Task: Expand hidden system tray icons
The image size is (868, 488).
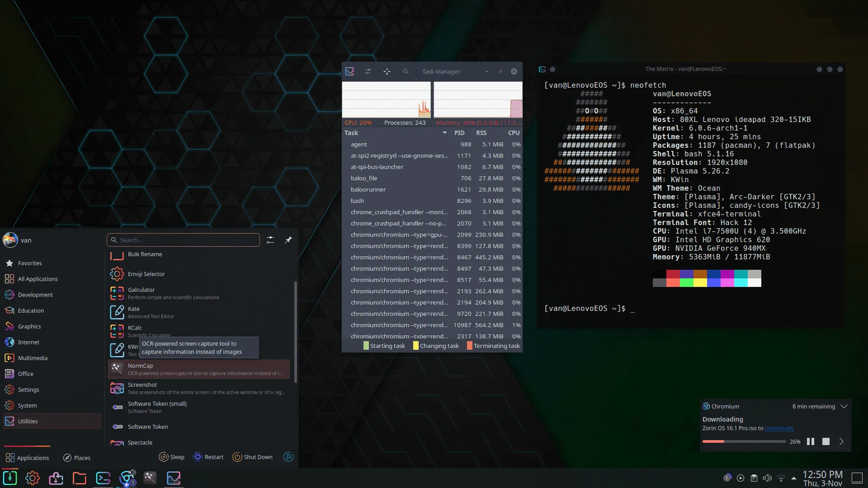Action: [x=794, y=478]
